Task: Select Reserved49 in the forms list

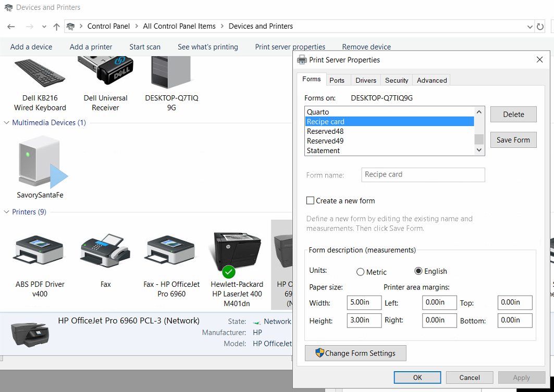Action: (x=389, y=141)
